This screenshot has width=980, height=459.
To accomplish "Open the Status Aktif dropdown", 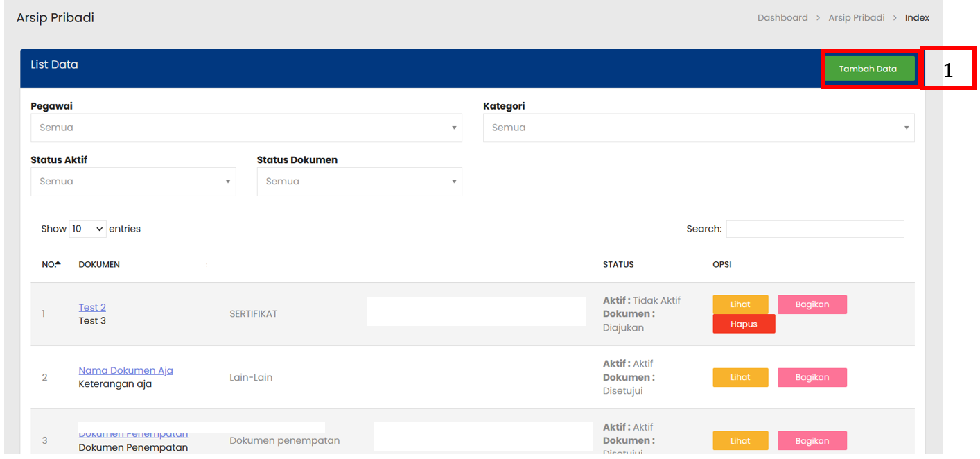I will coord(133,182).
